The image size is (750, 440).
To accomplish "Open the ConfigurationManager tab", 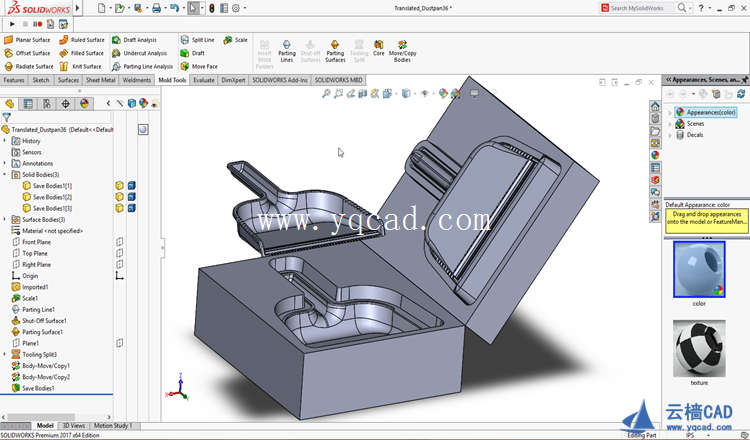I will 47,104.
